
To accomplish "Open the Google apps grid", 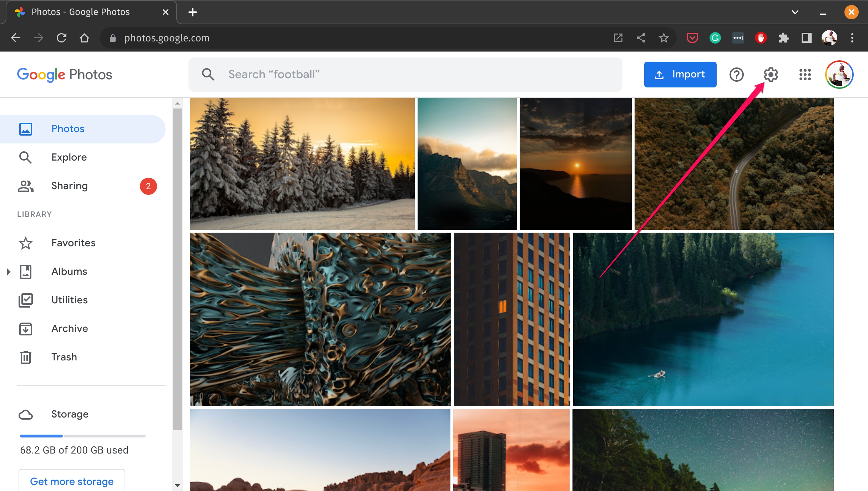I will coord(805,75).
